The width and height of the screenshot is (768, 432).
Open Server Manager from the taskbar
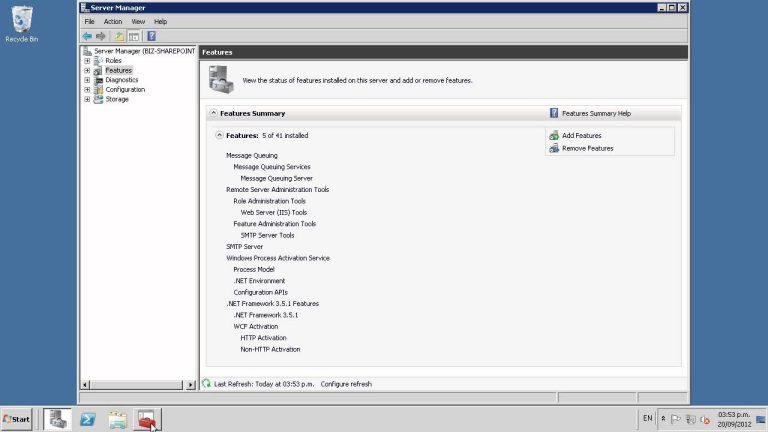point(57,419)
